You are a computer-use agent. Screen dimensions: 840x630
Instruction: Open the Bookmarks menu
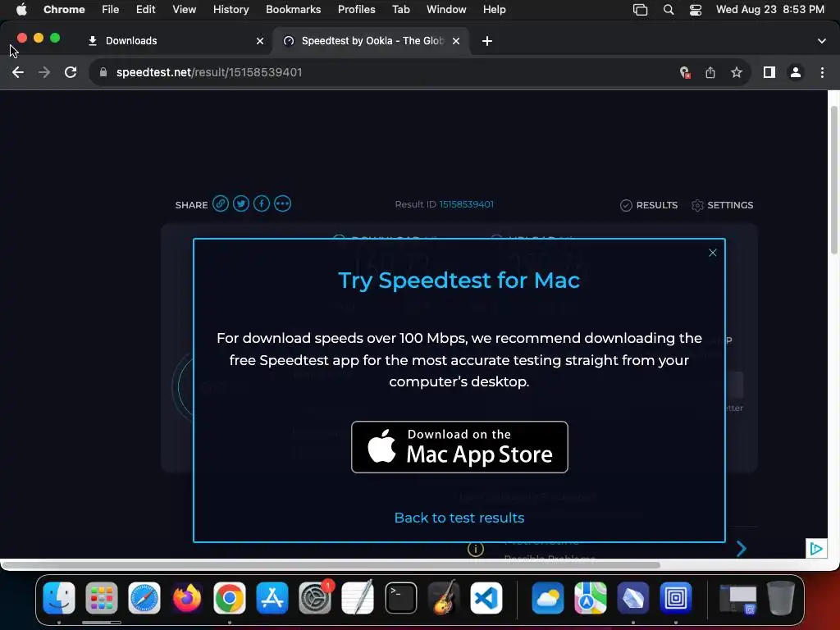[x=293, y=10]
